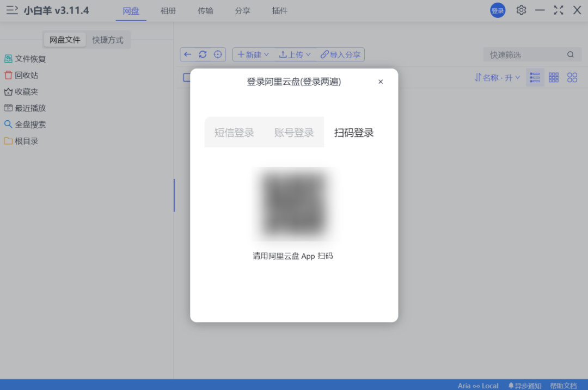Close the 登录阿里云盘 dialog
Image resolution: width=588 pixels, height=390 pixels.
[381, 82]
